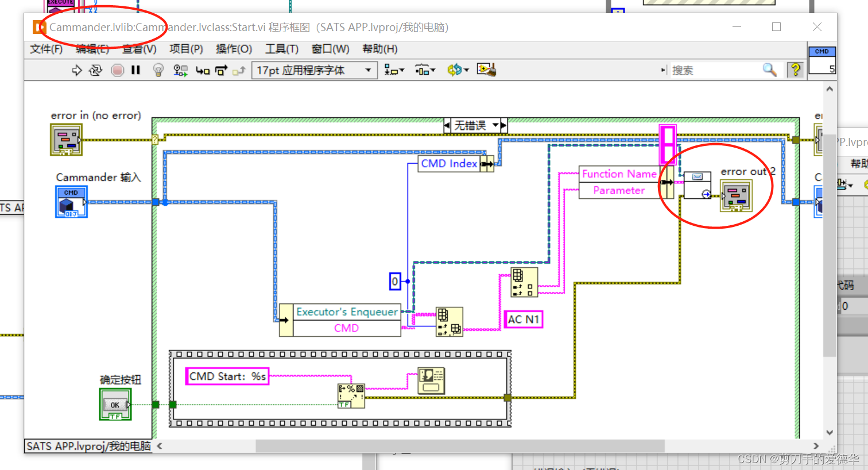Image resolution: width=868 pixels, height=470 pixels.
Task: Toggle the 确定按钮 OK boolean constant
Action: 115,404
